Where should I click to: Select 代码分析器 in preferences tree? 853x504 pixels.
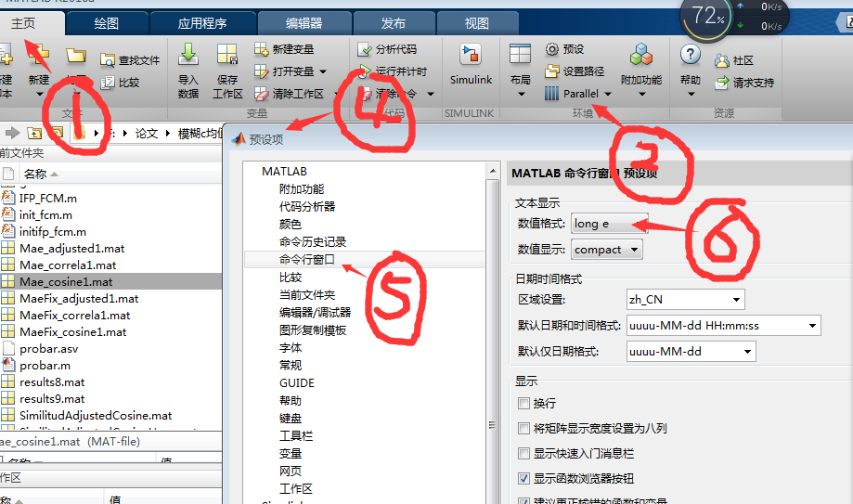(307, 206)
